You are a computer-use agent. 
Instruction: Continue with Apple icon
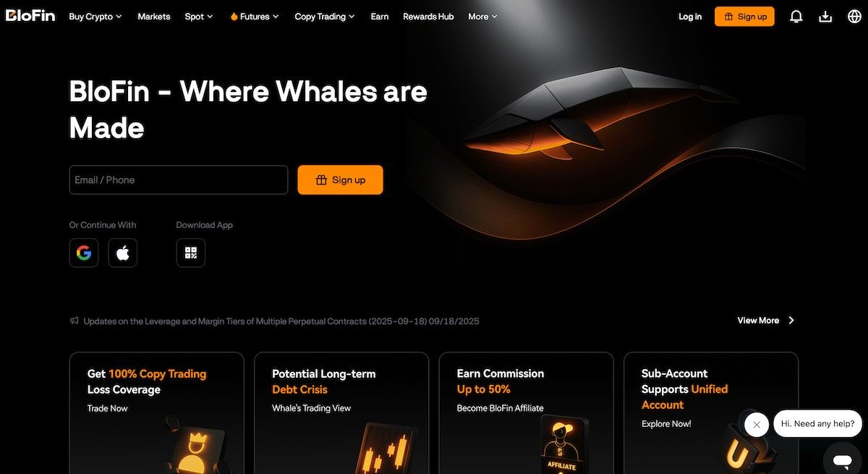point(123,253)
